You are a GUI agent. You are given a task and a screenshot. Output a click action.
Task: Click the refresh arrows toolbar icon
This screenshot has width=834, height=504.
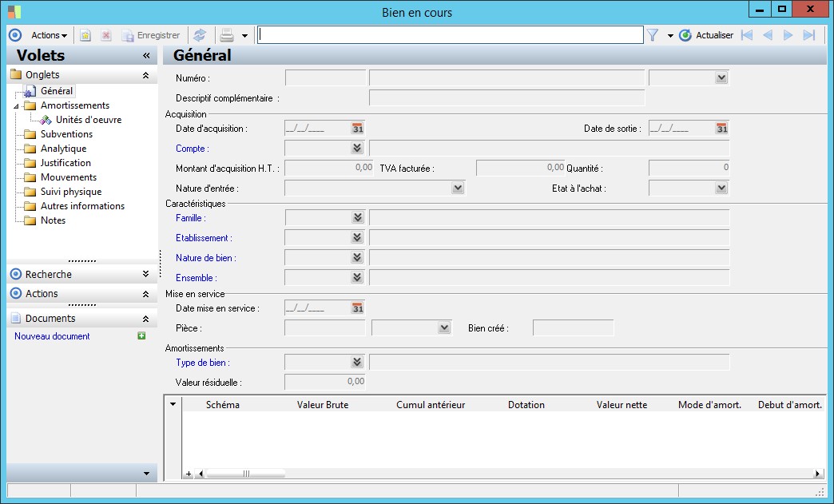tap(200, 35)
